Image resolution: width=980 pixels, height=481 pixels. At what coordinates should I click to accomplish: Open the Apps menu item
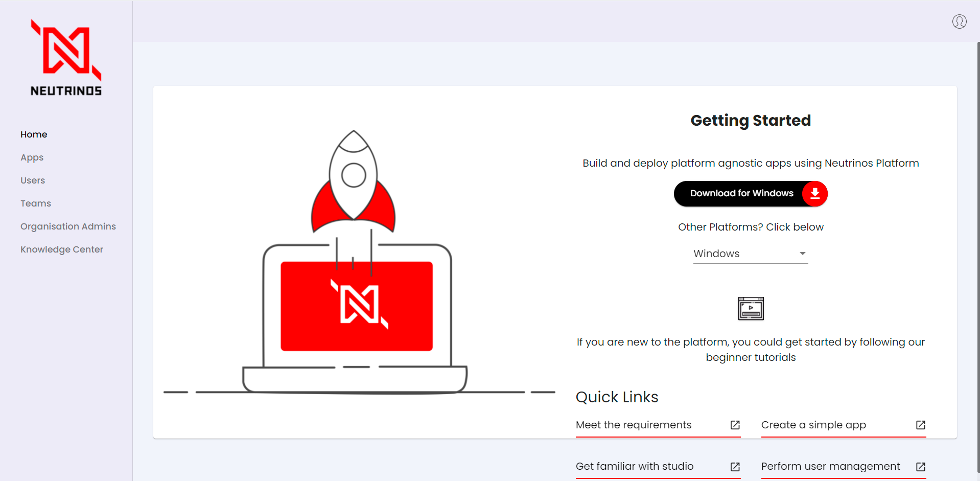[x=32, y=157]
